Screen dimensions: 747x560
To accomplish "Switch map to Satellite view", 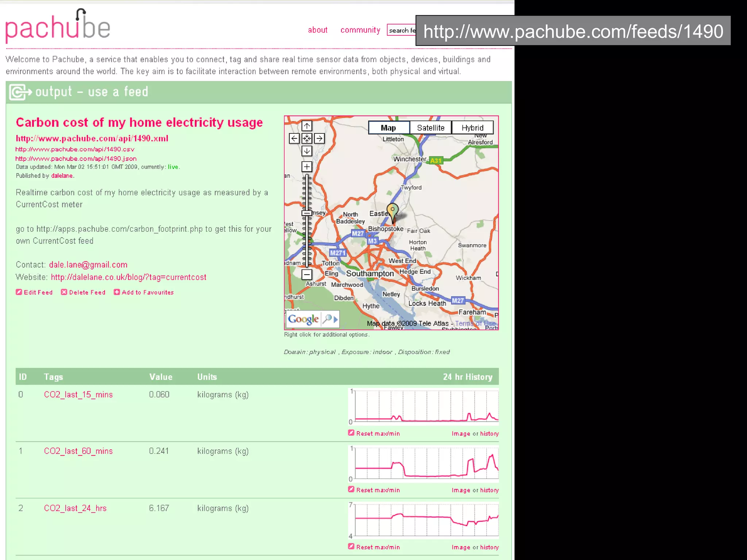I will click(x=431, y=128).
